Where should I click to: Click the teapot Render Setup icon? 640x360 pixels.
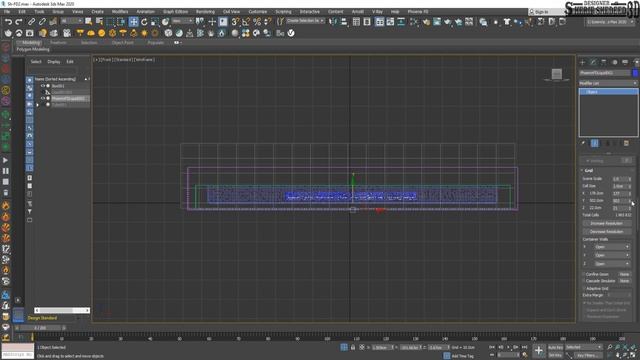point(426,22)
